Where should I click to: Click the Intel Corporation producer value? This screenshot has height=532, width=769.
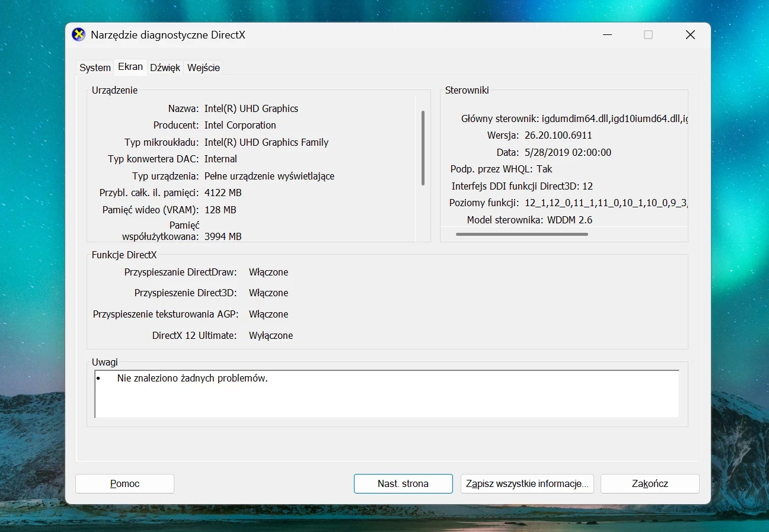[240, 125]
